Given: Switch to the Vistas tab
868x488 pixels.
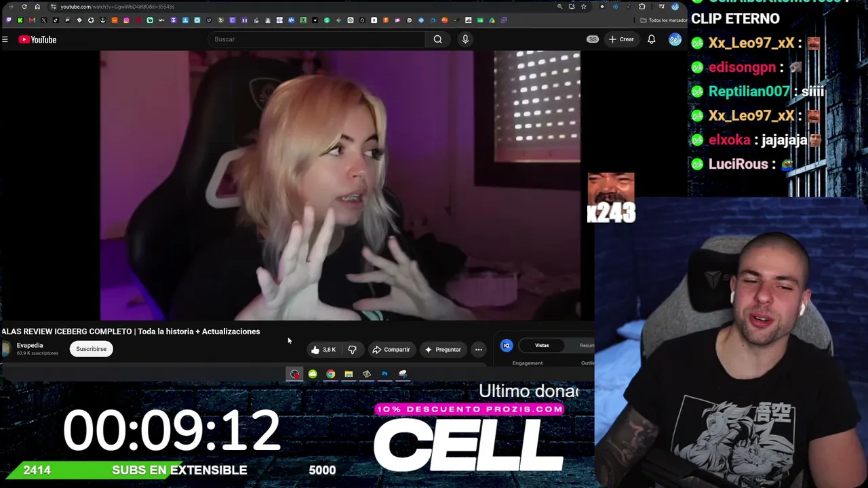Looking at the screenshot, I should (x=542, y=346).
